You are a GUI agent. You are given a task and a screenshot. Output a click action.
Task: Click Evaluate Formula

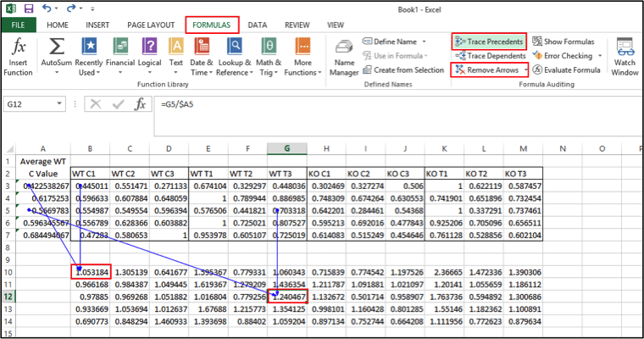[x=566, y=69]
